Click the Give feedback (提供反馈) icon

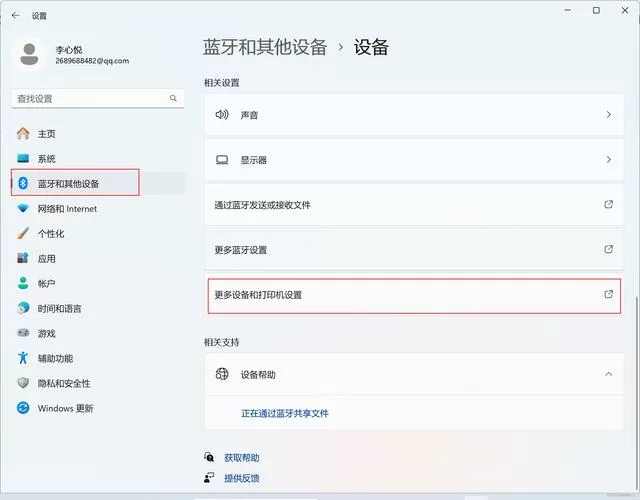pos(209,478)
